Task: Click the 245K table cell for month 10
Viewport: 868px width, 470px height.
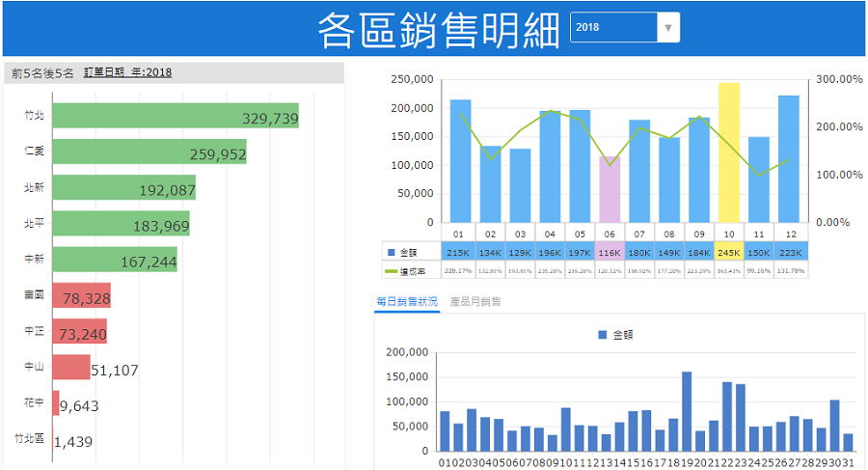Action: point(729,253)
